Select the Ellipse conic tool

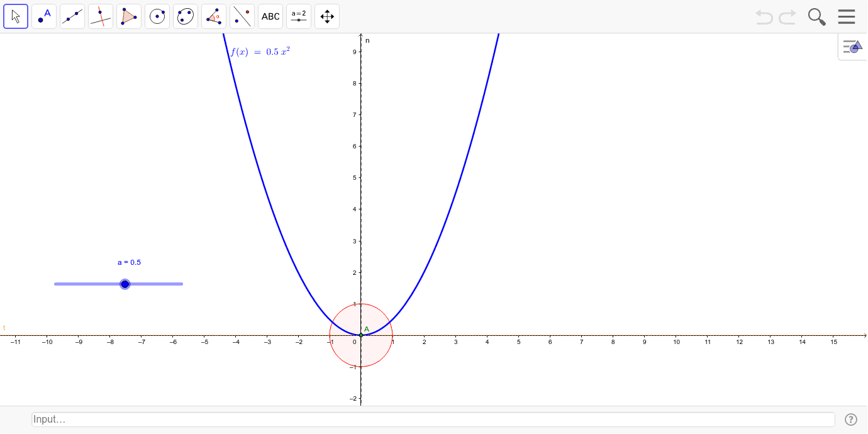tap(186, 16)
